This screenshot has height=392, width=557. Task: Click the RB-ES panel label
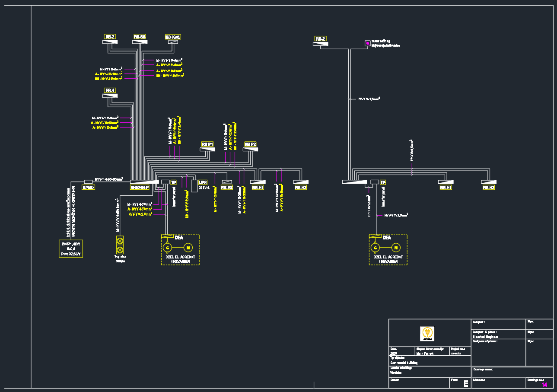click(227, 188)
